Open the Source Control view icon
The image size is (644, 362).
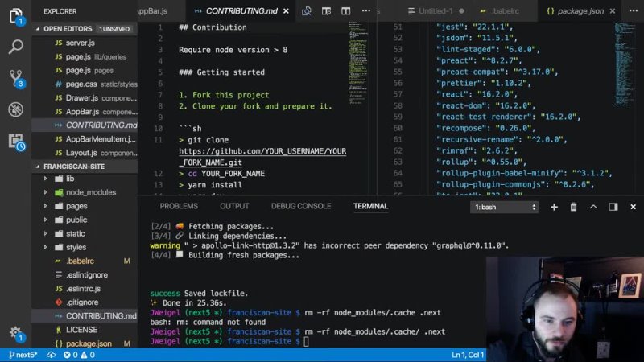(15, 78)
